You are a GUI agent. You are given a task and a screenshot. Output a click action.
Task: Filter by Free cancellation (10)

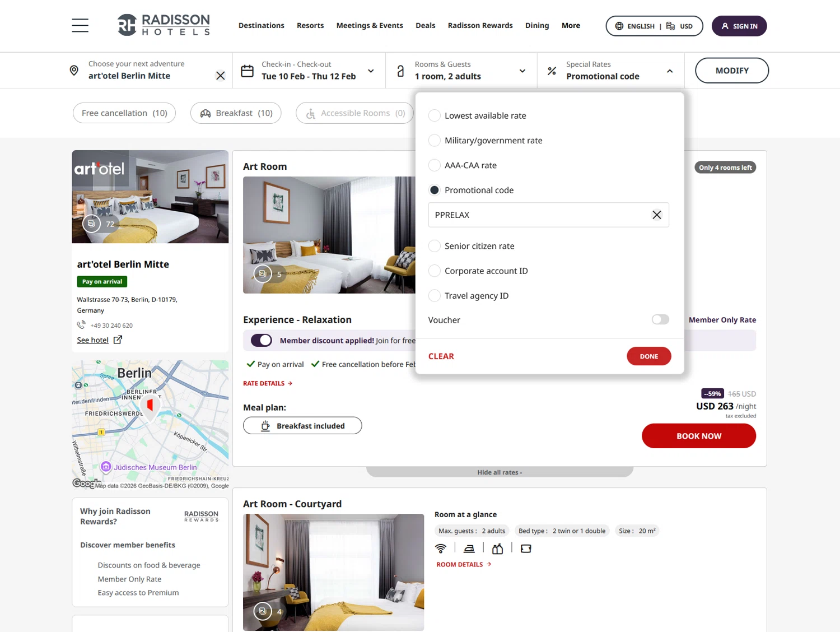(124, 113)
